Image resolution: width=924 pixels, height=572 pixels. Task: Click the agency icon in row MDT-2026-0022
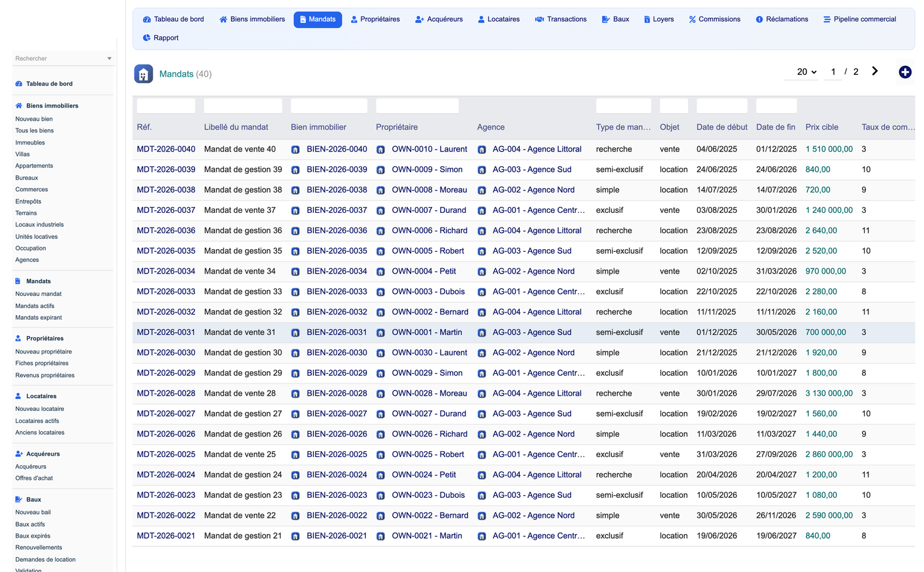click(482, 516)
